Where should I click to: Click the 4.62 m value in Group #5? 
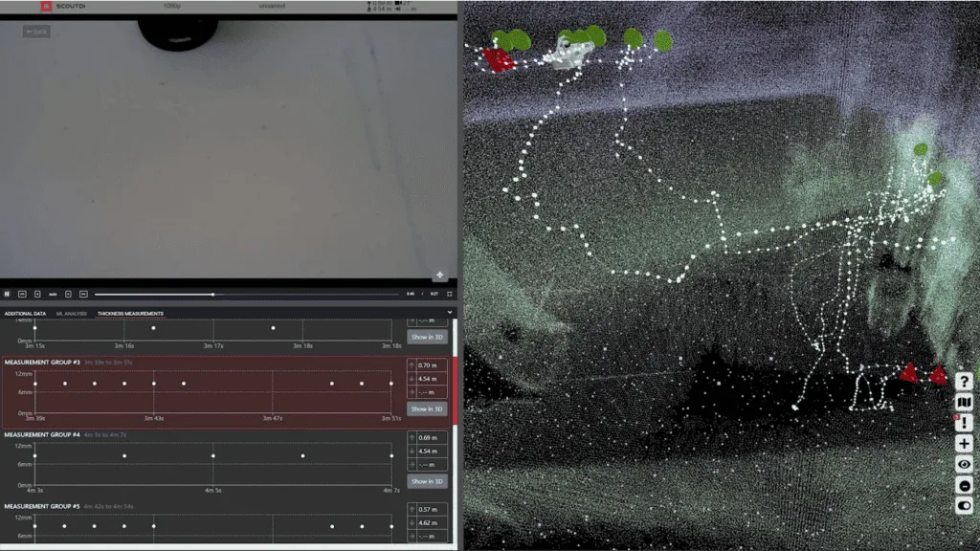pos(428,523)
